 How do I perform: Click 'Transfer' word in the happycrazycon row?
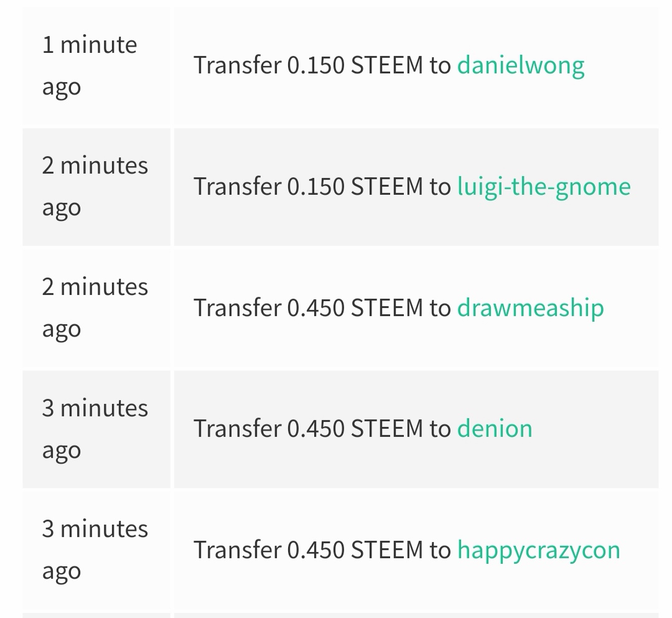pyautogui.click(x=237, y=550)
